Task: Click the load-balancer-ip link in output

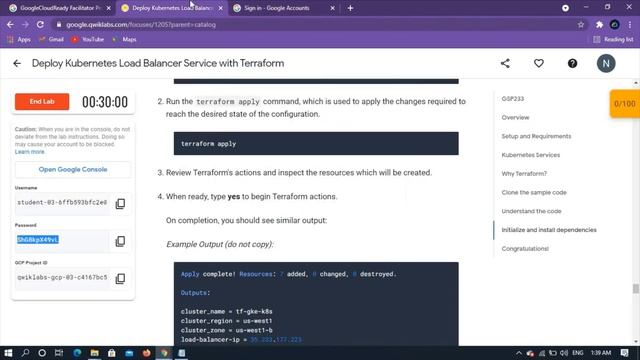Action: pyautogui.click(x=276, y=340)
